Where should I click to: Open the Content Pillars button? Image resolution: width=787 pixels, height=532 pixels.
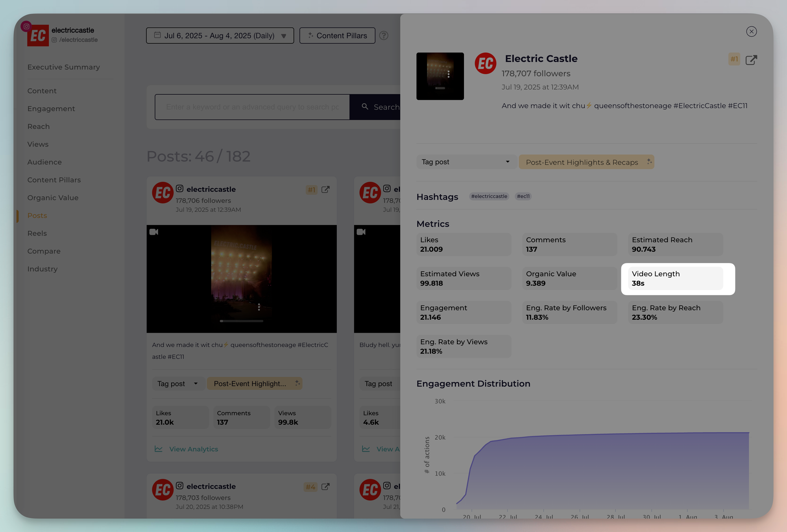(337, 35)
